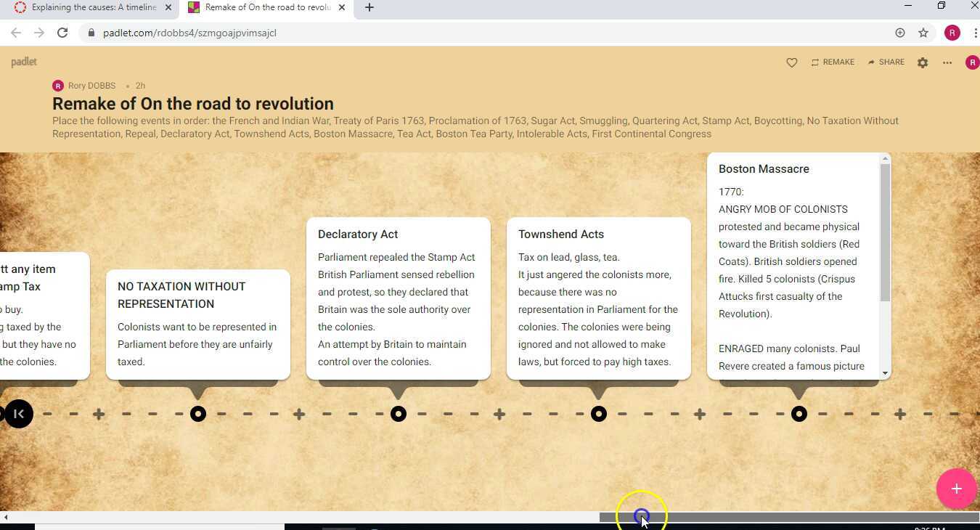Screen dimensions: 980x530
Task: Bookmark the page using the star icon
Action: [923, 33]
